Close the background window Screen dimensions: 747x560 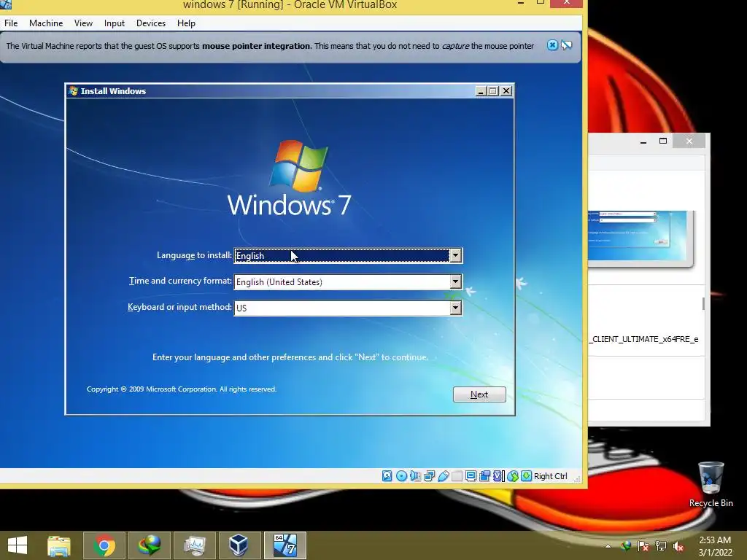click(689, 141)
